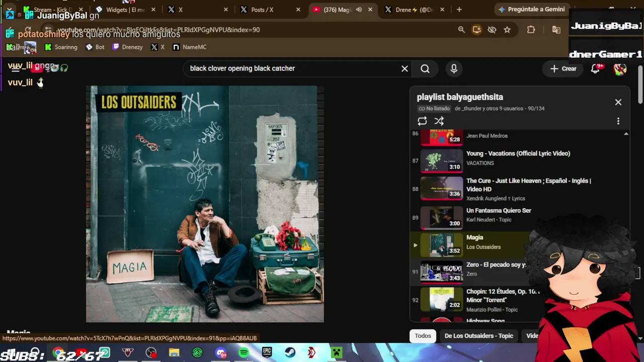644x362 pixels.
Task: Click the Chopin Études video thumbnail
Action: click(442, 299)
